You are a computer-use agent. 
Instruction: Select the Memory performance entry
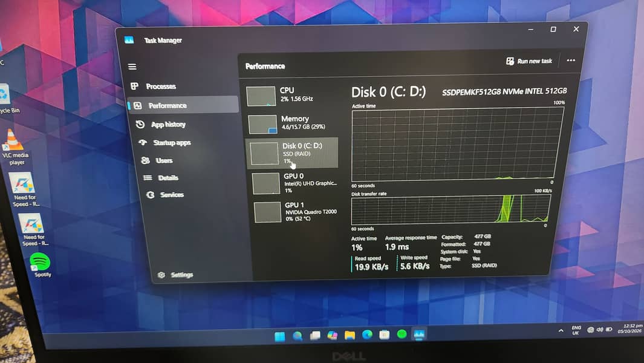coord(293,123)
